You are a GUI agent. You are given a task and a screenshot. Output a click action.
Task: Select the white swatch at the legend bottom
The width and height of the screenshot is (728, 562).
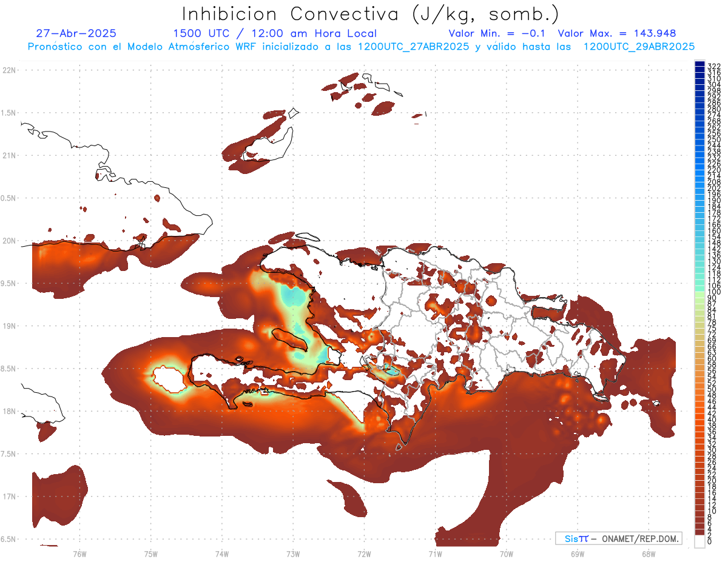click(700, 541)
